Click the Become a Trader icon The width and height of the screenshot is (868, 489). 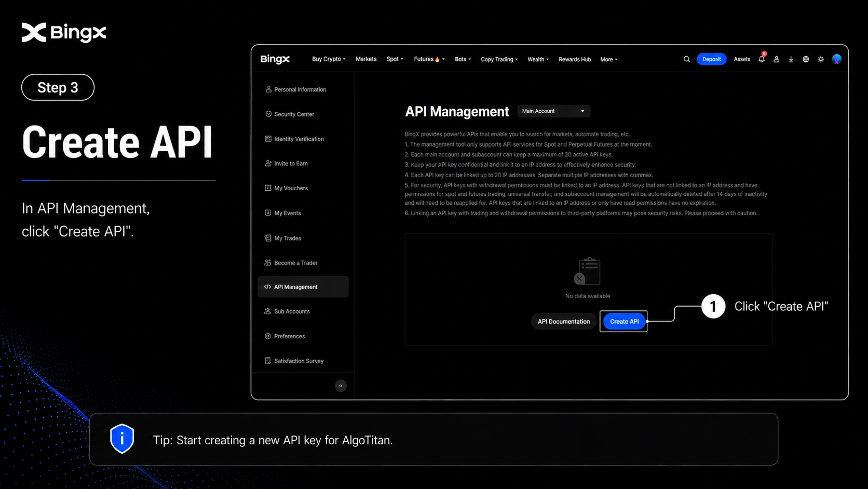click(268, 262)
